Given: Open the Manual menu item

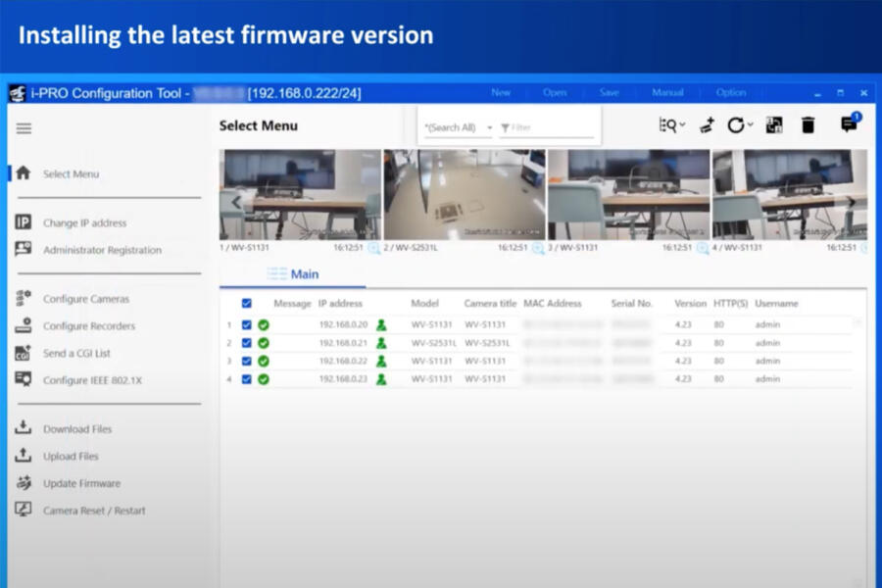Looking at the screenshot, I should [667, 93].
